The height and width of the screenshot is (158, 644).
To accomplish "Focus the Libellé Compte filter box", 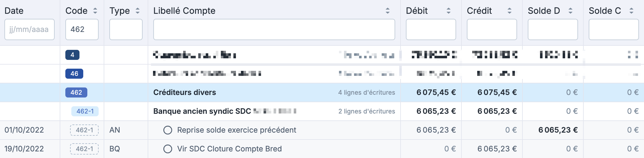I will 274,29.
